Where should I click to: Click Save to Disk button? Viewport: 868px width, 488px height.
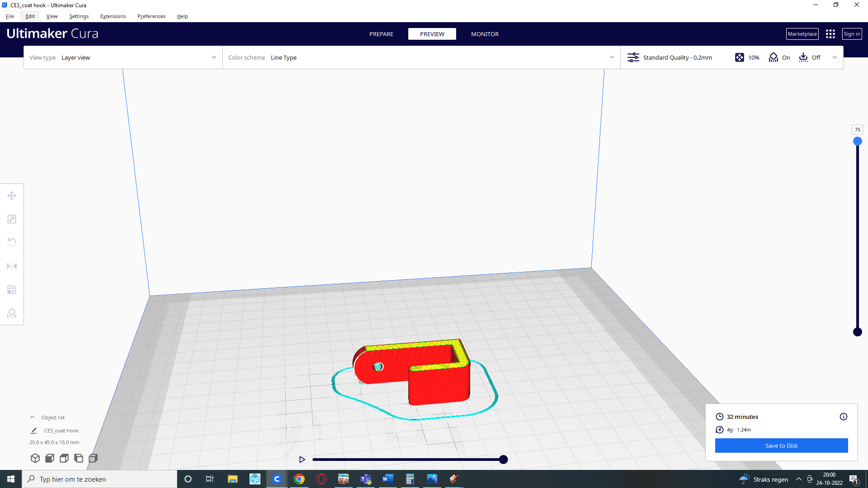pos(782,445)
